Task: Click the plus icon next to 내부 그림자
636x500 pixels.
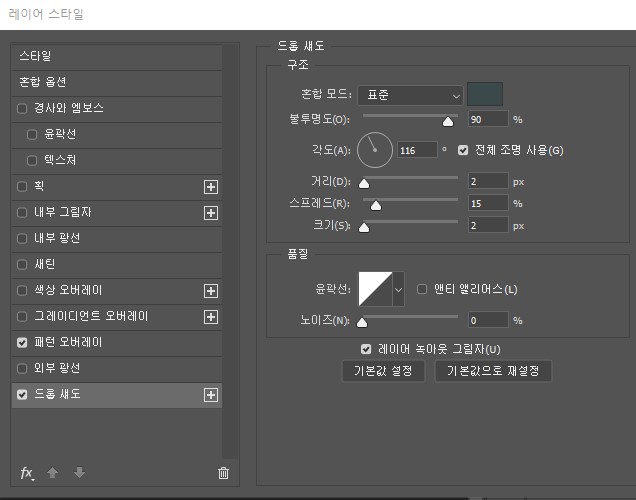Action: pyautogui.click(x=211, y=213)
